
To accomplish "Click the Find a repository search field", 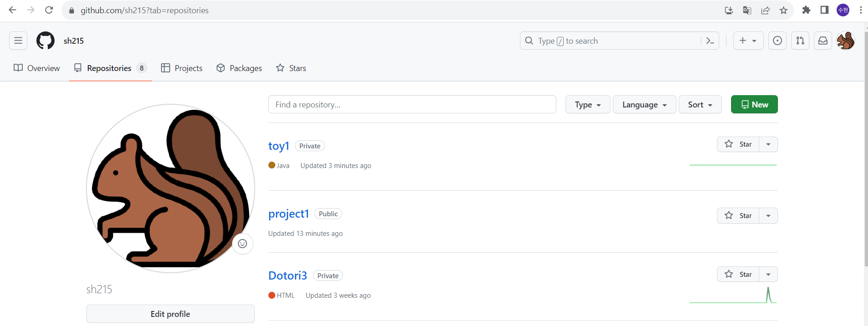I will tap(412, 104).
